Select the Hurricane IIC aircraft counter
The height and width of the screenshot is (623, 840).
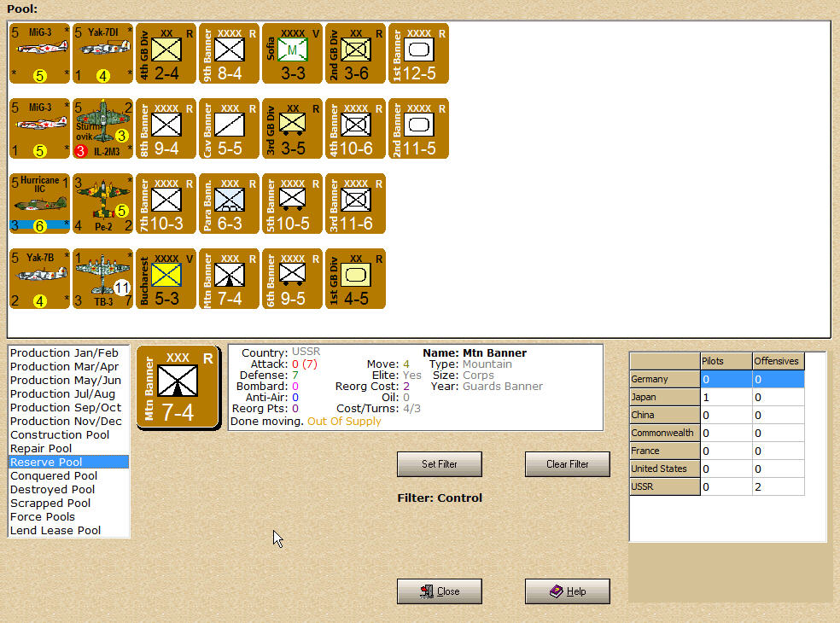pyautogui.click(x=39, y=203)
